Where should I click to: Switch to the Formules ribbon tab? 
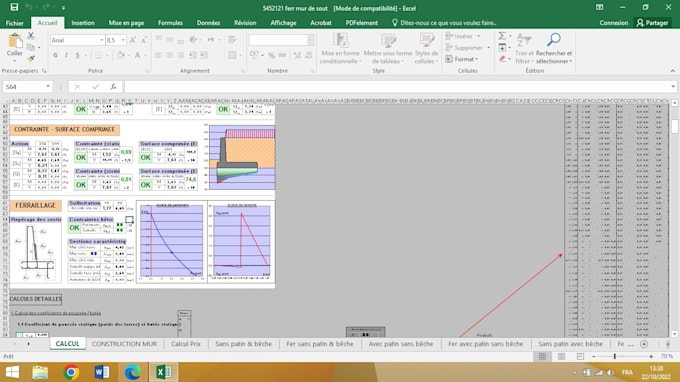coord(170,23)
